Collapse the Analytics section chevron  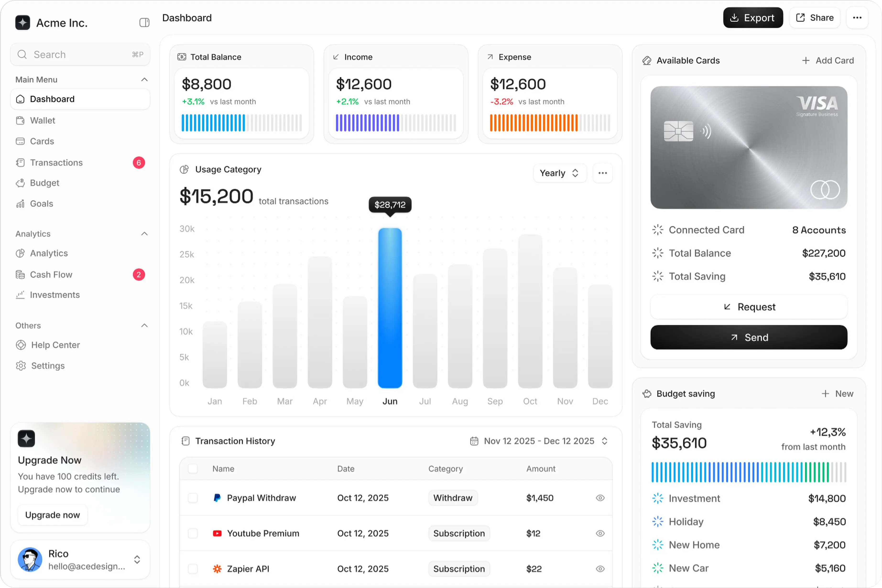tap(144, 234)
